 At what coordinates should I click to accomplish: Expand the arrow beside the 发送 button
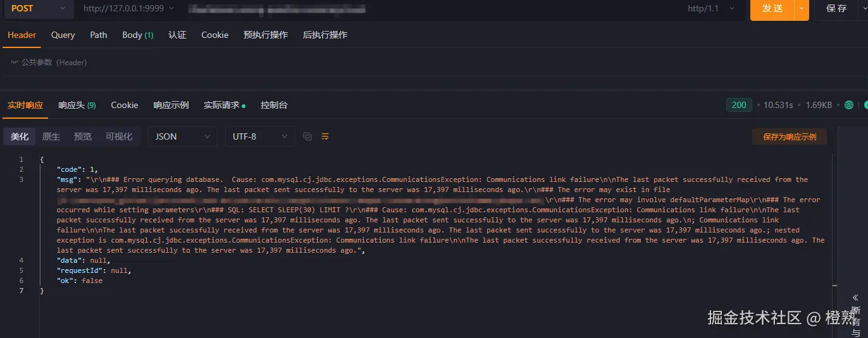[802, 9]
